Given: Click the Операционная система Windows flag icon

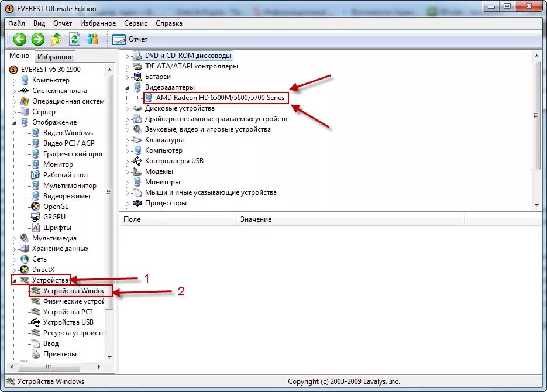Looking at the screenshot, I should pyautogui.click(x=25, y=101).
